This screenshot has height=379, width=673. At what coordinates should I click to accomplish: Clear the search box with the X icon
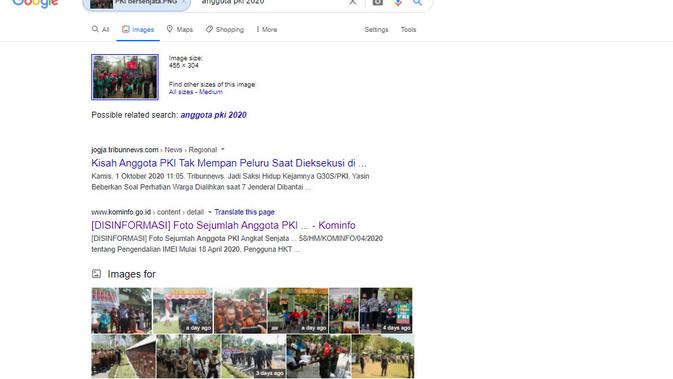point(352,3)
